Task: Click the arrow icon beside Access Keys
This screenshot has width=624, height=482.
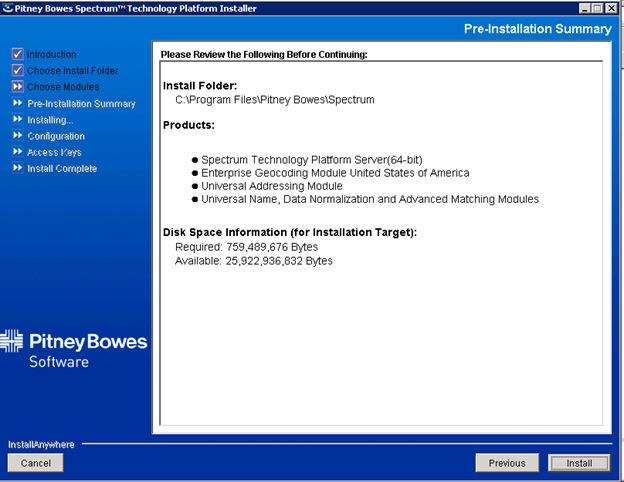Action: click(x=17, y=152)
